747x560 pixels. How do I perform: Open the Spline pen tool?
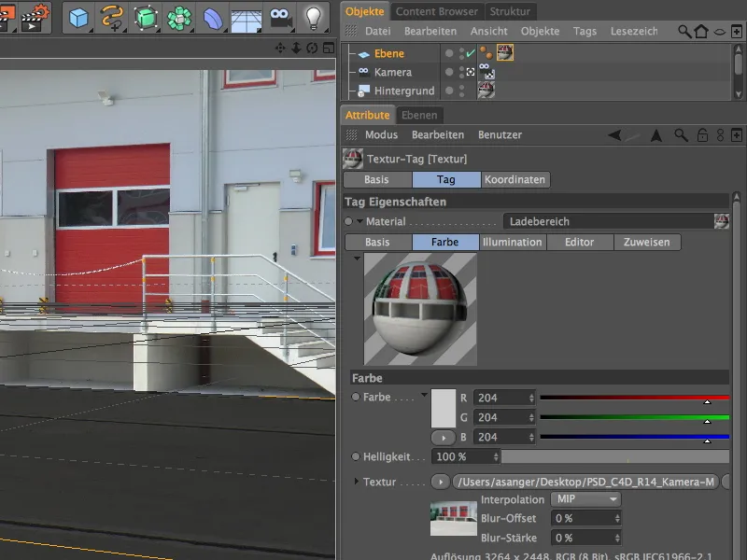click(x=112, y=16)
